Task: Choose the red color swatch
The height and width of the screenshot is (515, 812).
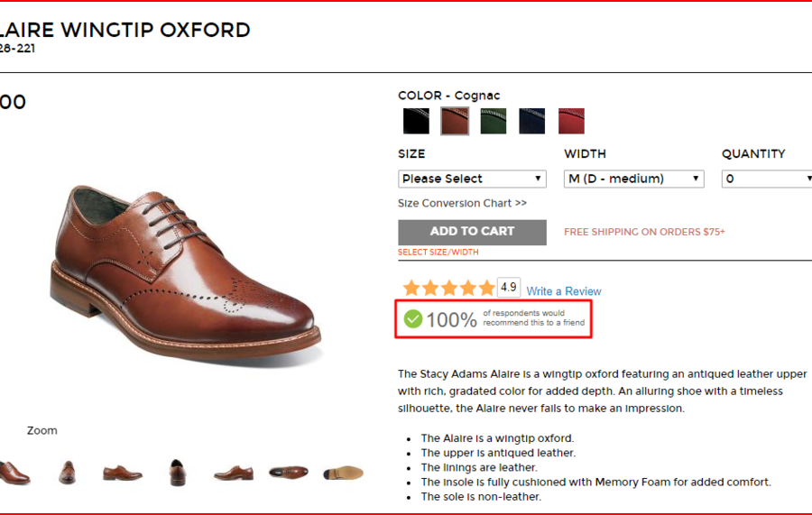Action: [571, 121]
